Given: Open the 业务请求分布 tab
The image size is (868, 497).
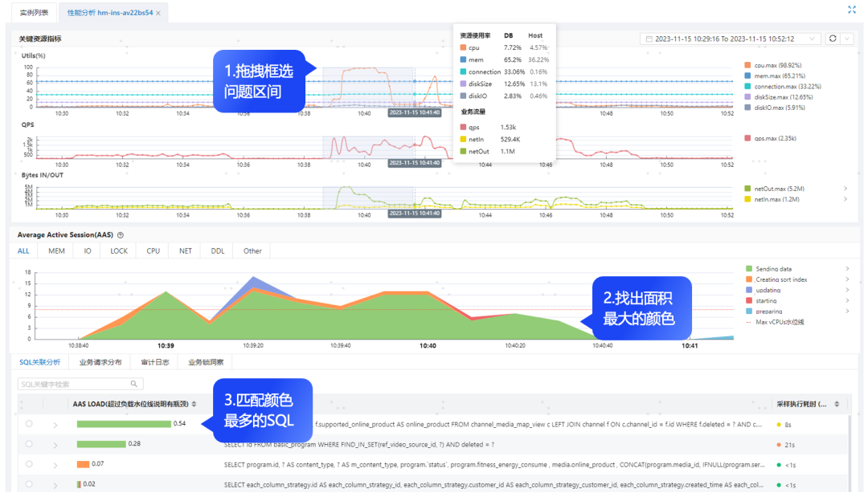Looking at the screenshot, I should click(100, 362).
